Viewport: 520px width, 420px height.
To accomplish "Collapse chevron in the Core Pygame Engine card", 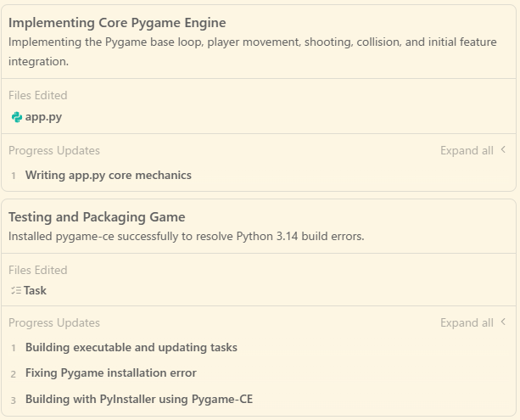I will click(x=503, y=150).
